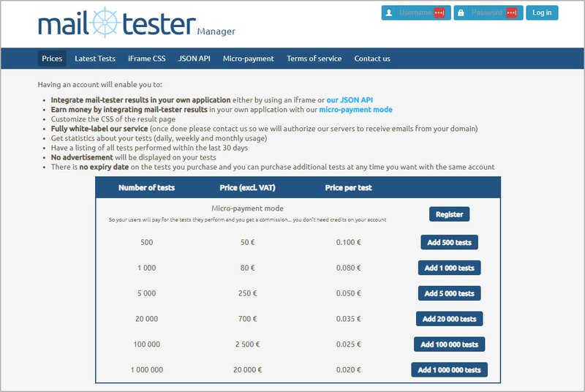The image size is (585, 392).
Task: Go to the iFrame CSS page
Action: (147, 59)
